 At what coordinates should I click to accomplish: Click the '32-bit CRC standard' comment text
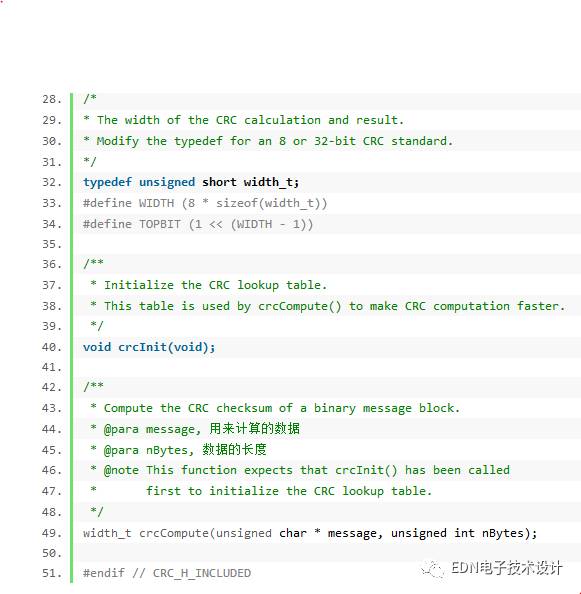tap(384, 141)
